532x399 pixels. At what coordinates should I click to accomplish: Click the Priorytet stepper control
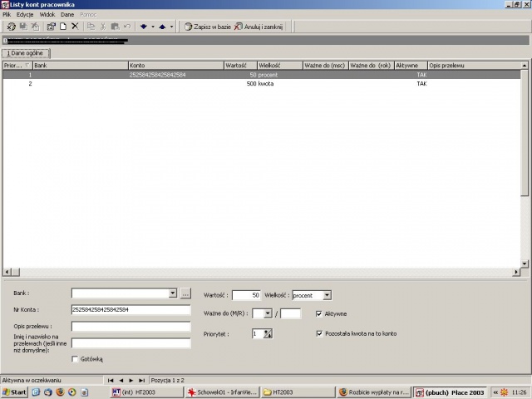[x=268, y=334]
